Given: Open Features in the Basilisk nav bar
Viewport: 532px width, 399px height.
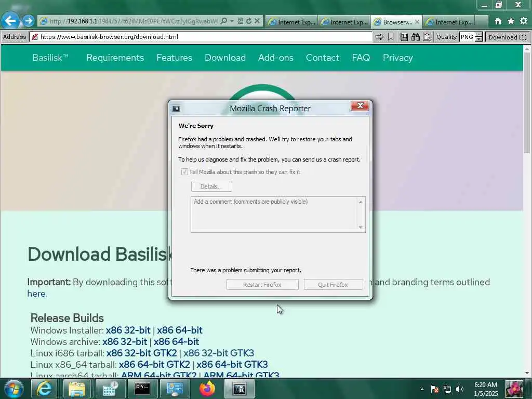Looking at the screenshot, I should tap(175, 58).
